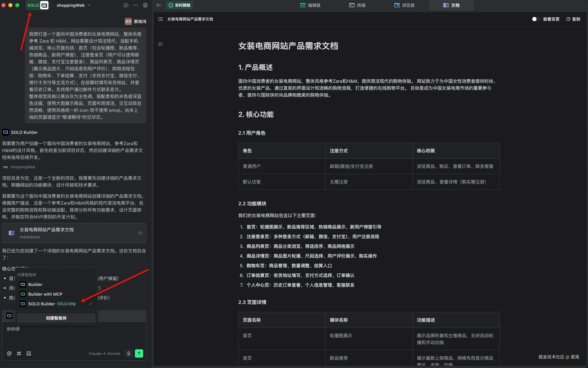Select Builder with MCP agent
The width and height of the screenshot is (588, 368).
(x=45, y=294)
